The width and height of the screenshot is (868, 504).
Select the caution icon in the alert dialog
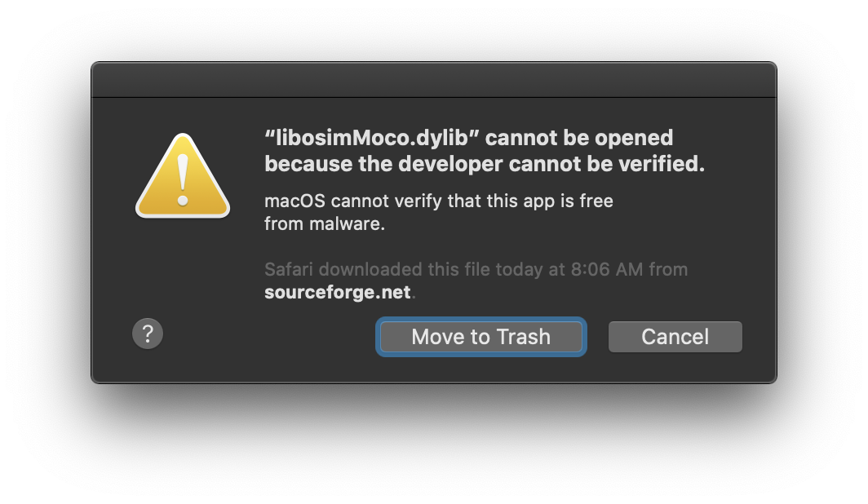click(183, 174)
